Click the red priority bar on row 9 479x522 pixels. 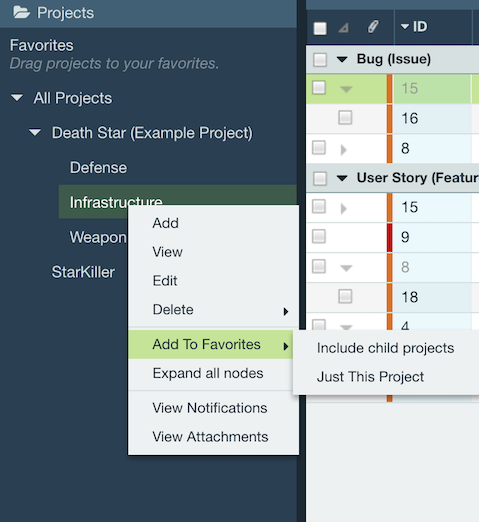(x=389, y=237)
